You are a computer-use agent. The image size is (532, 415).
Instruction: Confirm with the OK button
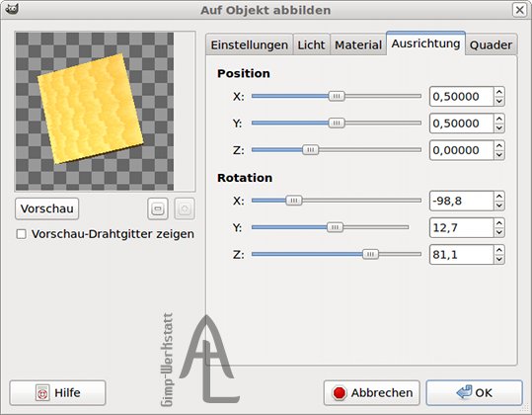pos(474,393)
